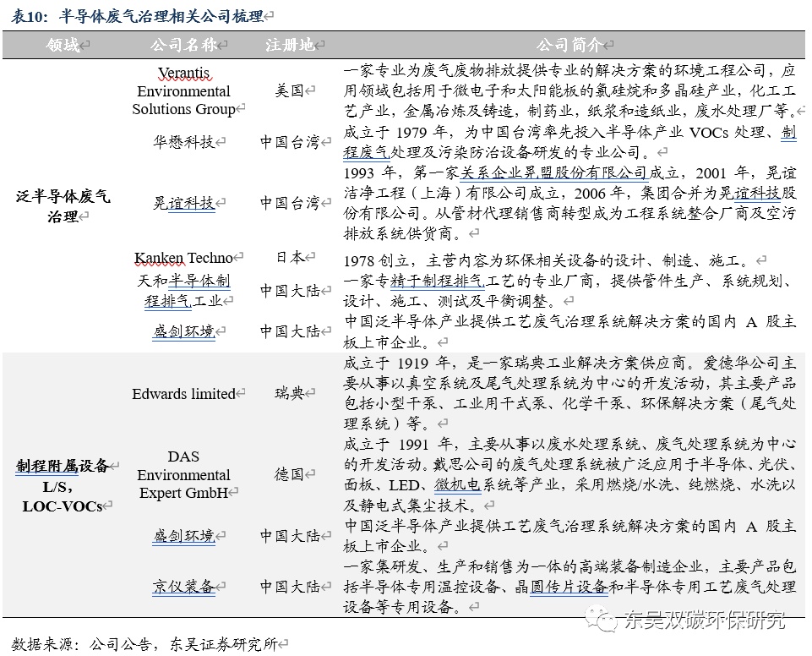Click 德国 in the registration column
Screen dimensions: 812x656
tap(290, 474)
